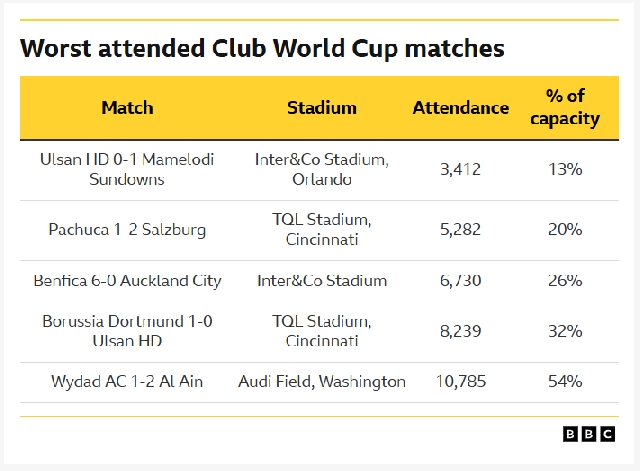Click the BBC logo
This screenshot has width=640, height=471.
(x=589, y=434)
